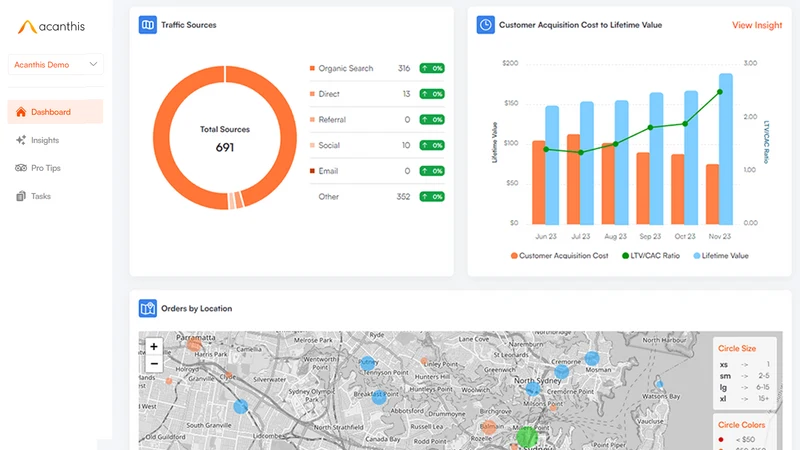Click the Orders by Location map icon

pyautogui.click(x=148, y=308)
